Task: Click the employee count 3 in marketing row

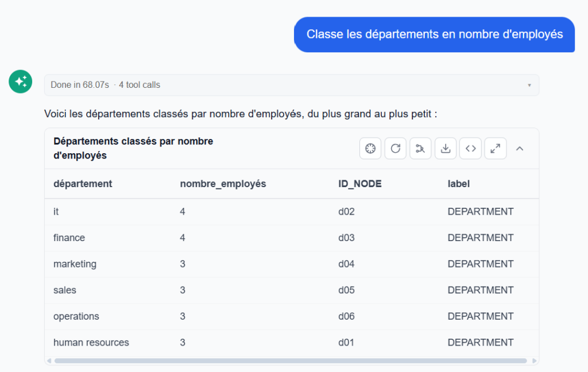Action: coord(183,264)
